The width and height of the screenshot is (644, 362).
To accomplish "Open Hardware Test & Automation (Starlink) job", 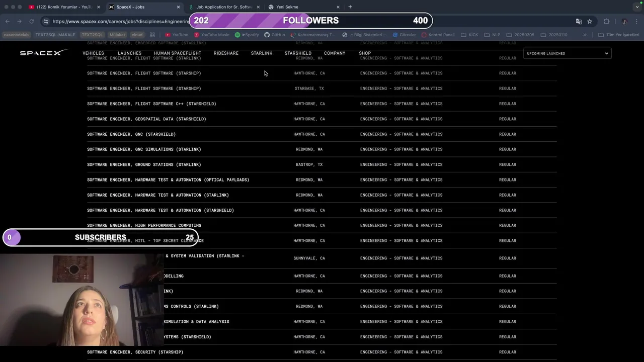I will coord(158,195).
